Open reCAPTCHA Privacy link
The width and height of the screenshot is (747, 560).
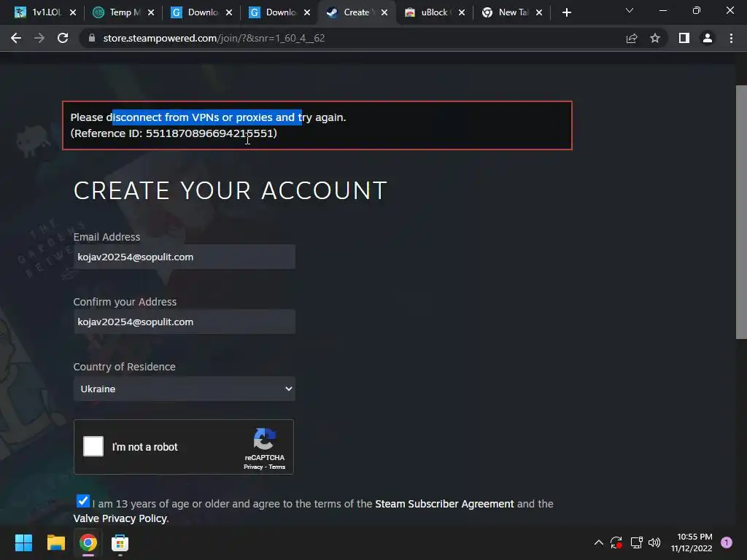253,467
